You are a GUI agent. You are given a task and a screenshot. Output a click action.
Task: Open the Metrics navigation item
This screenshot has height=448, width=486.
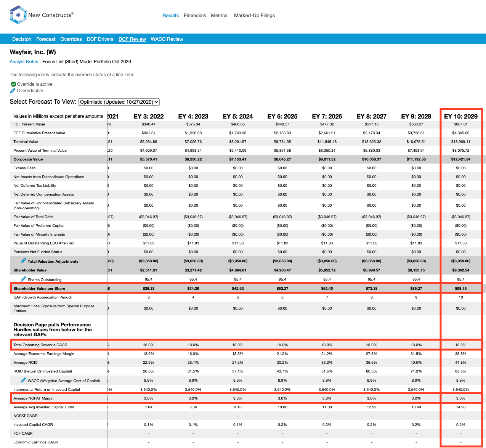(x=219, y=16)
